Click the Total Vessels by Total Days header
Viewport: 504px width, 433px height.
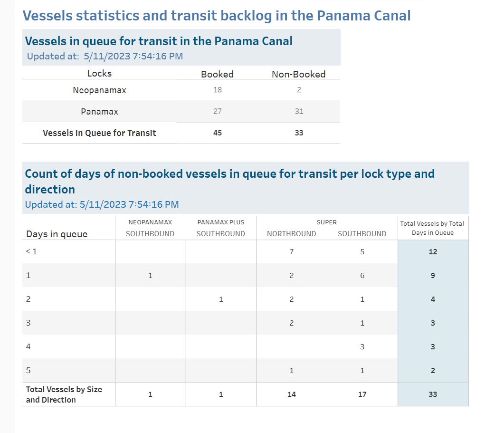[x=432, y=228]
